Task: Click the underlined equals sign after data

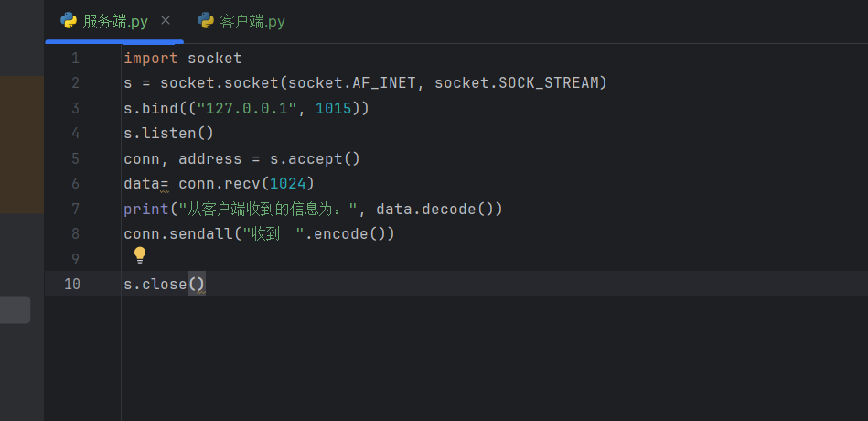Action: click(x=165, y=184)
